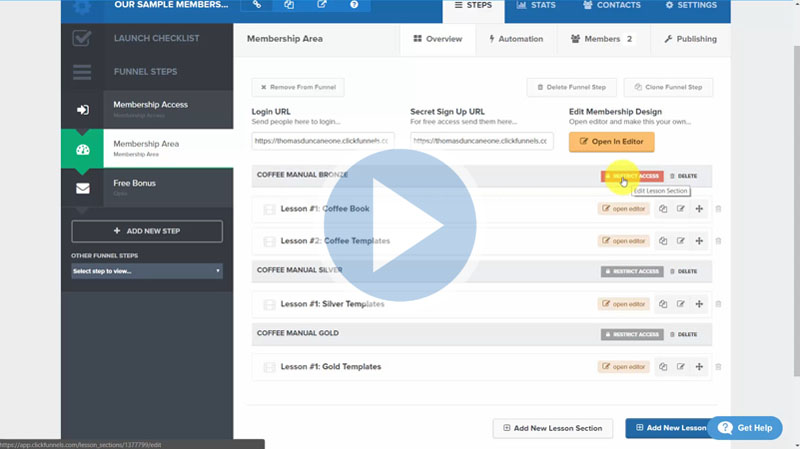This screenshot has height=449, width=800.
Task: Click the Login URL input field
Action: 322,141
